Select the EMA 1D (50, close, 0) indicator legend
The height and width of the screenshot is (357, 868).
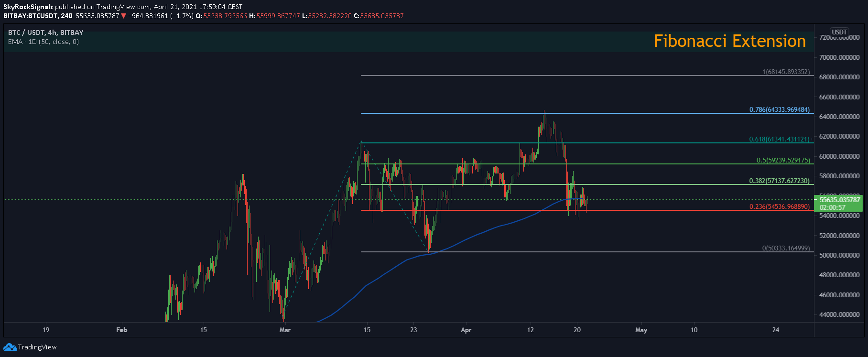click(x=43, y=42)
